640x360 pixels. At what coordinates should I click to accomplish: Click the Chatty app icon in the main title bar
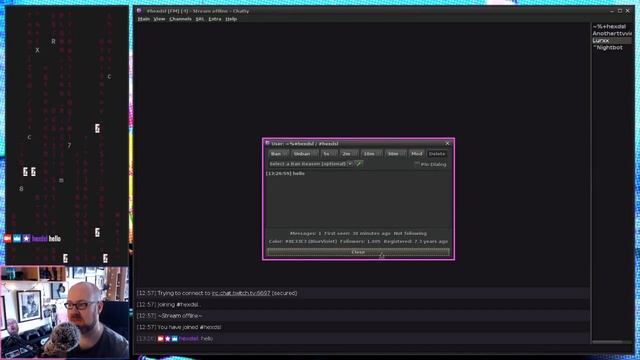pos(139,11)
